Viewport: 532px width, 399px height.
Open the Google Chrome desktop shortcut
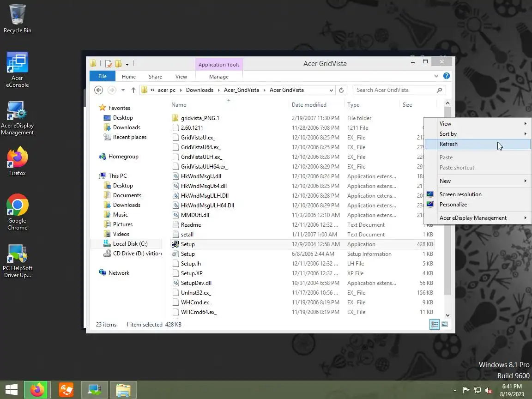(x=17, y=212)
